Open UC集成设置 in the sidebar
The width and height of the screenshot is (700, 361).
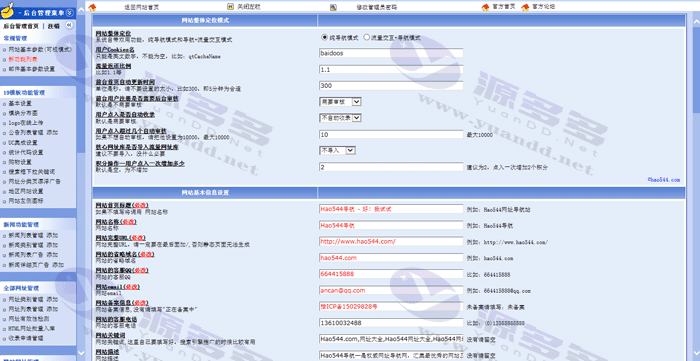point(23,143)
